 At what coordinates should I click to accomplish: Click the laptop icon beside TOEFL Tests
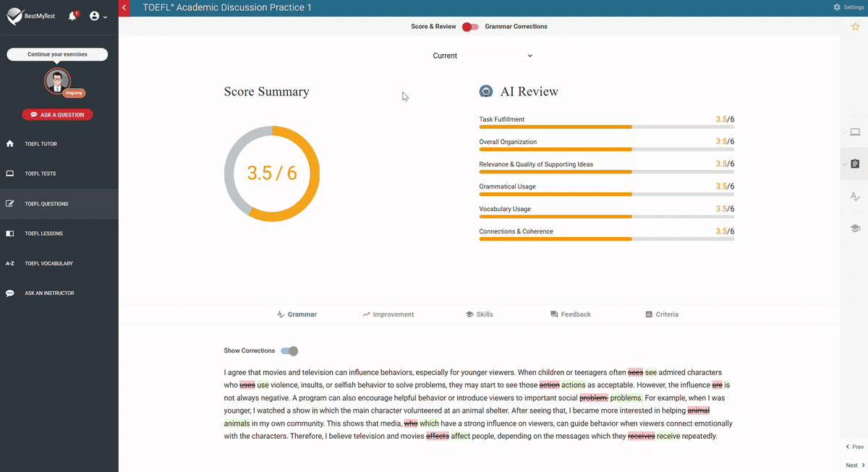coord(10,173)
